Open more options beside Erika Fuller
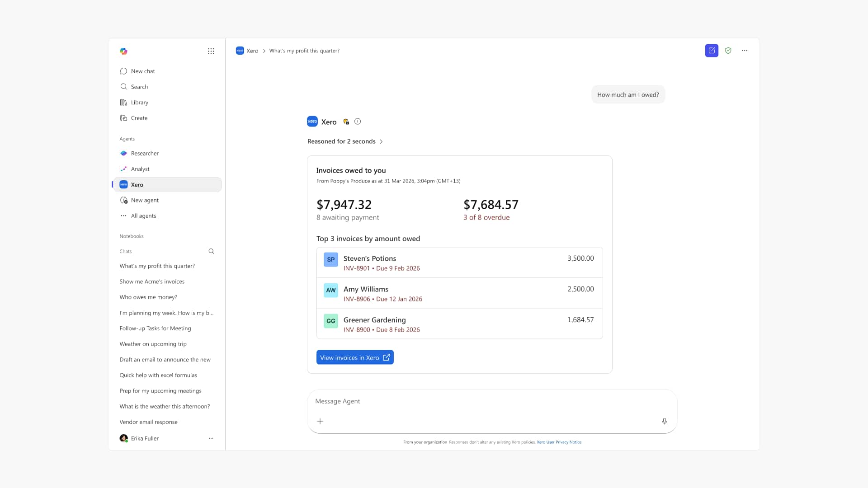This screenshot has height=488, width=868. point(211,438)
